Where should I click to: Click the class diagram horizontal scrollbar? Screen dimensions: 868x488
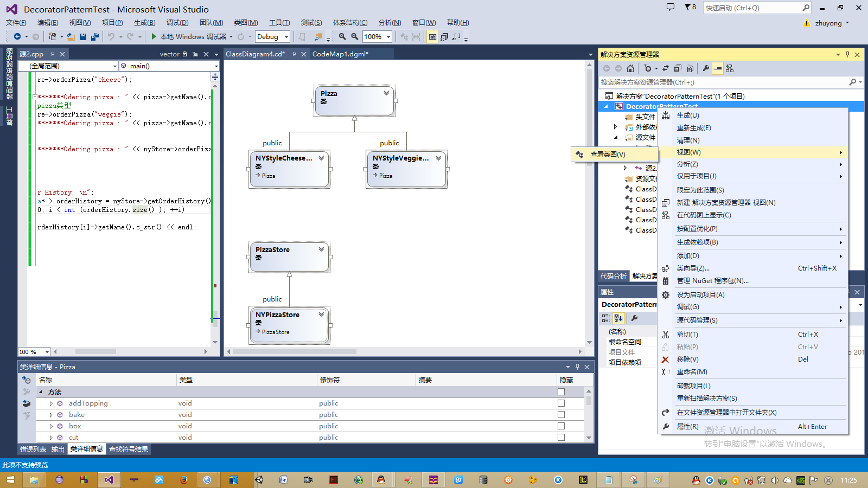click(405, 351)
